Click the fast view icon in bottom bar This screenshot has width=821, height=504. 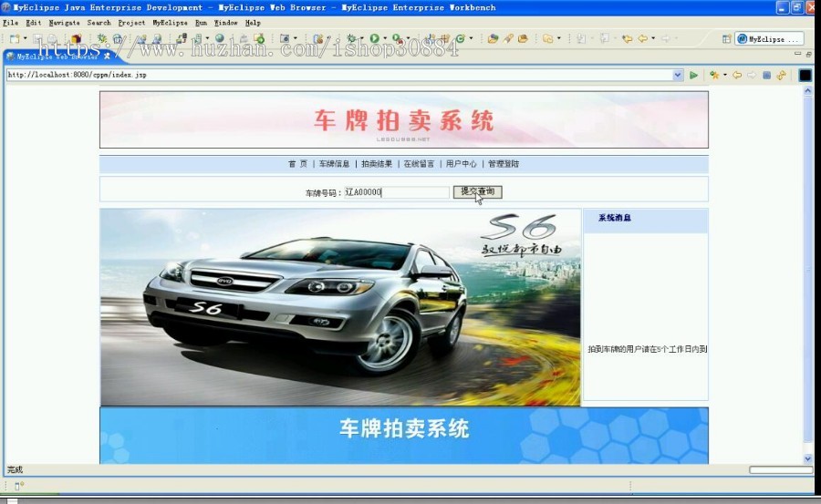pyautogui.click(x=18, y=486)
